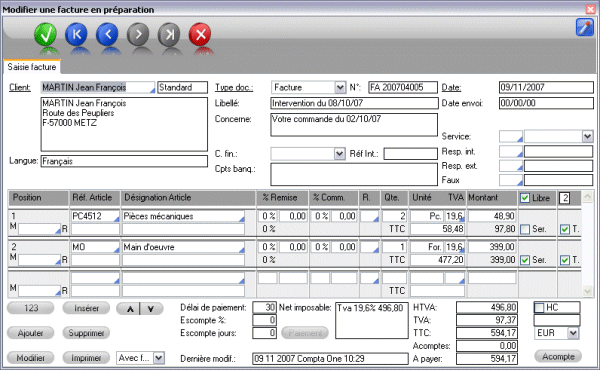Click the Ajouter button
Screen dimensions: 600x370
point(31,333)
